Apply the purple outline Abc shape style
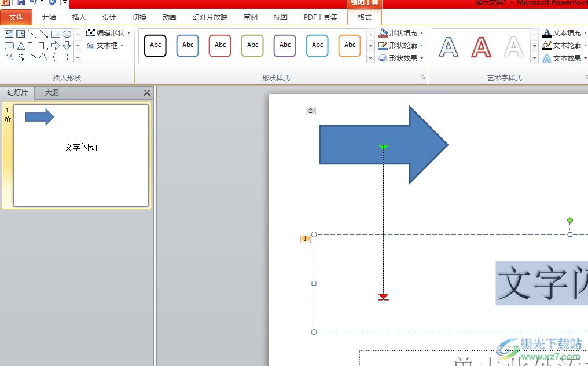Screen dimensions: 588x366 [285, 45]
